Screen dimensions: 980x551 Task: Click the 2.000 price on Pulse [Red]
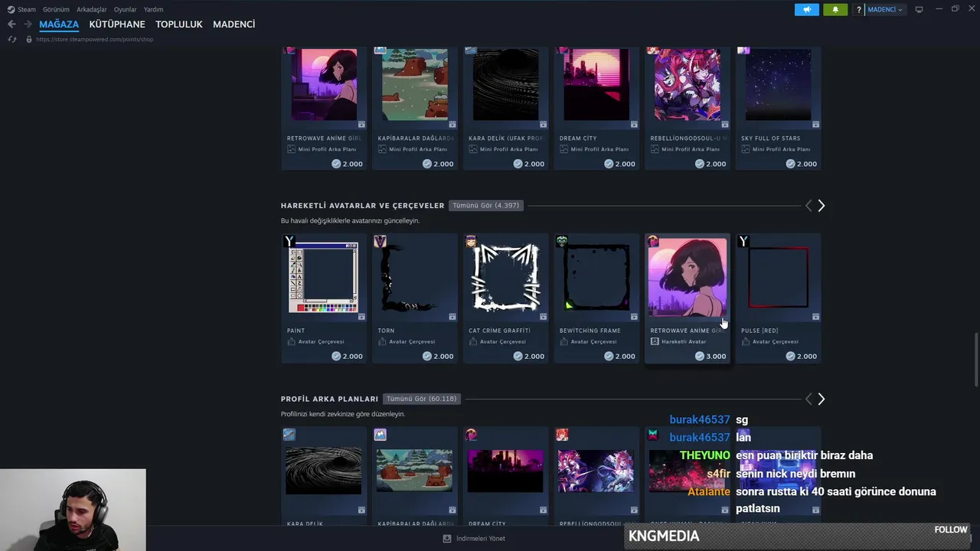[x=802, y=356]
